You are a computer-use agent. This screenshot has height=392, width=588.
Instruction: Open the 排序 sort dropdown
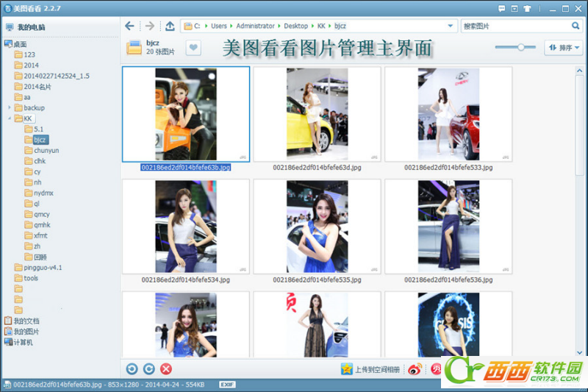563,48
